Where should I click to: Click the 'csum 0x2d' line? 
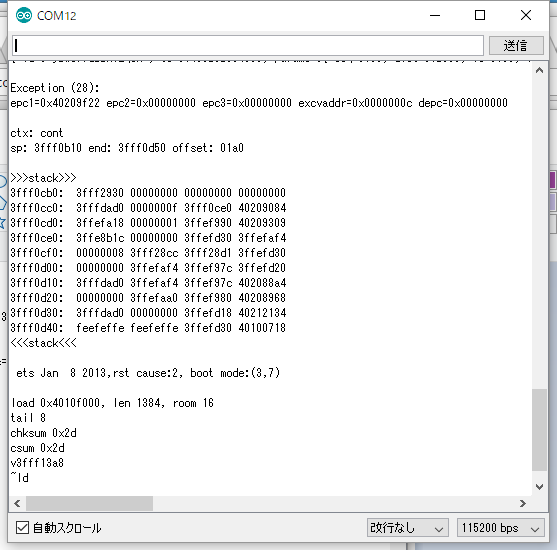coord(37,448)
